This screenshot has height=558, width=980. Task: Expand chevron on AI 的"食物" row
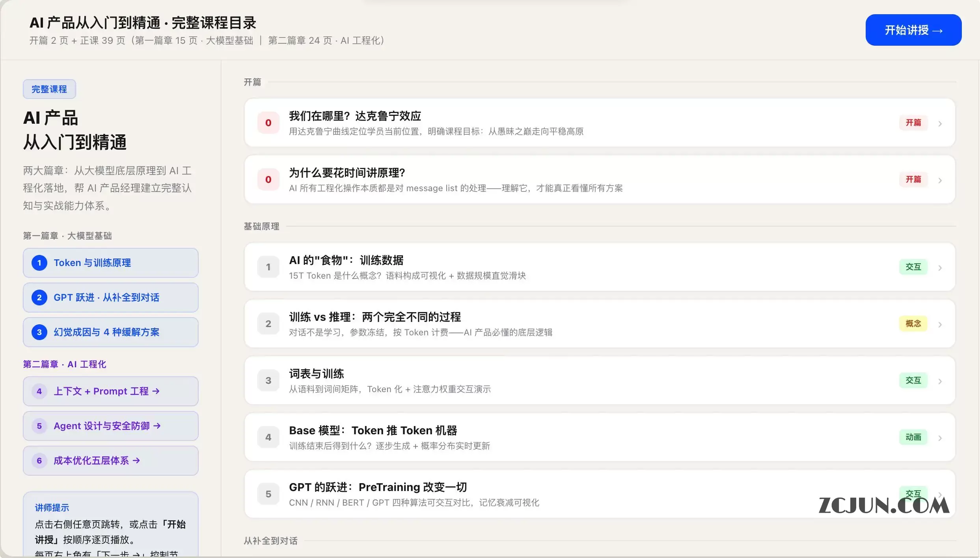(x=940, y=268)
